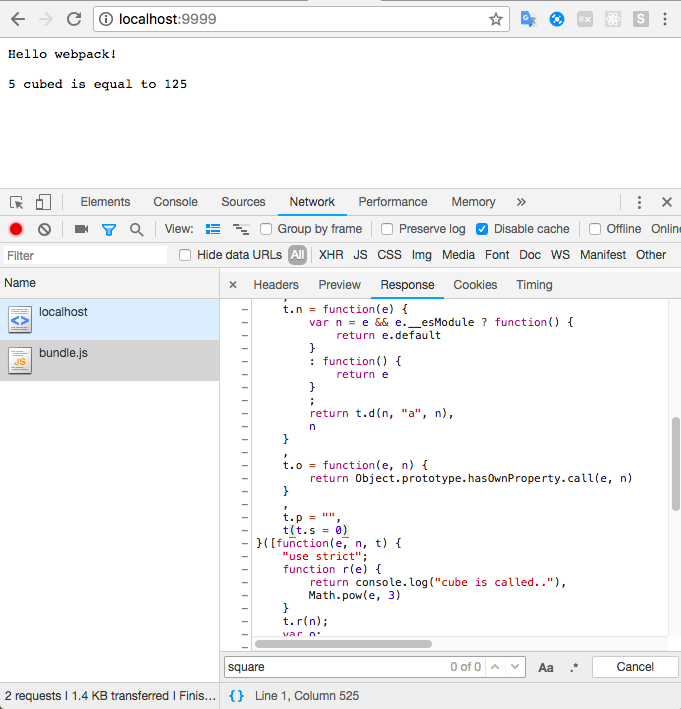Open DevTools three-dot customize menu
This screenshot has height=709, width=681.
tap(640, 202)
